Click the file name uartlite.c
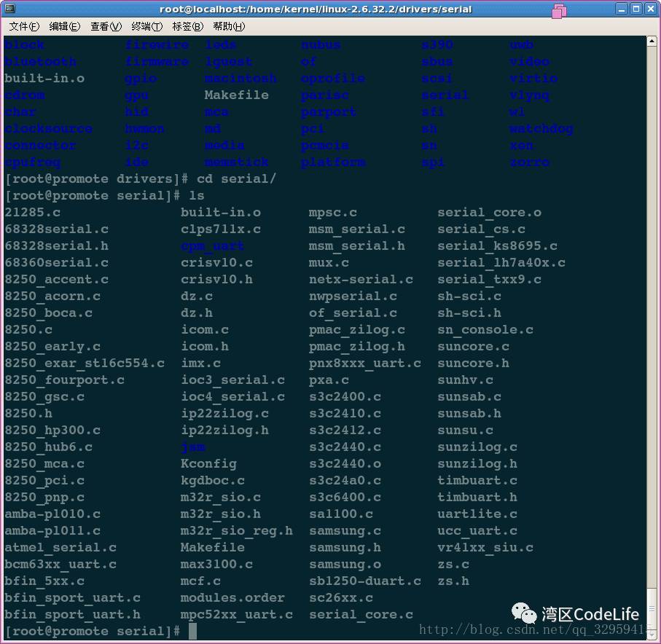This screenshot has height=644, width=661. (477, 514)
